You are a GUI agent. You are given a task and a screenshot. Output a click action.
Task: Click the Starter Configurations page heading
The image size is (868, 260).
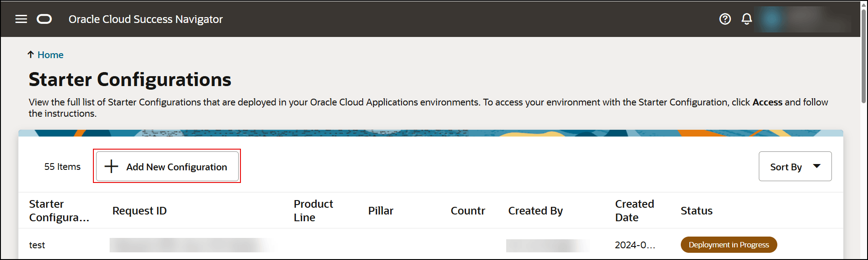tap(130, 79)
